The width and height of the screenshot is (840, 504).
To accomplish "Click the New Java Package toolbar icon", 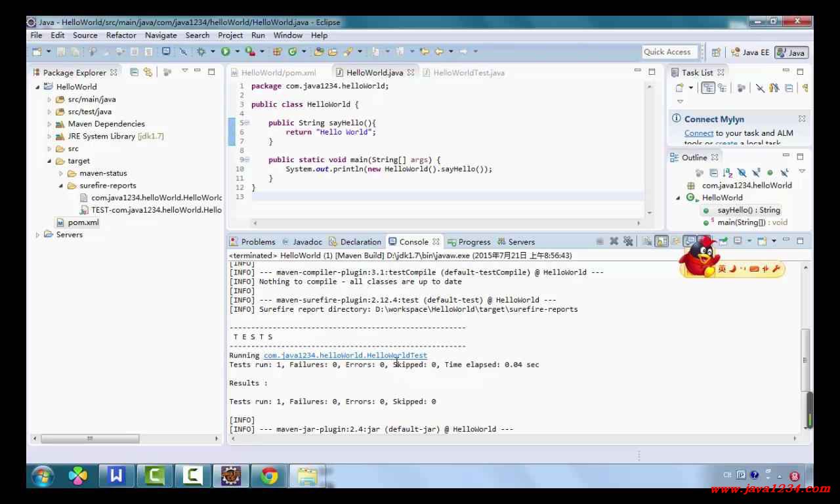I will [278, 52].
